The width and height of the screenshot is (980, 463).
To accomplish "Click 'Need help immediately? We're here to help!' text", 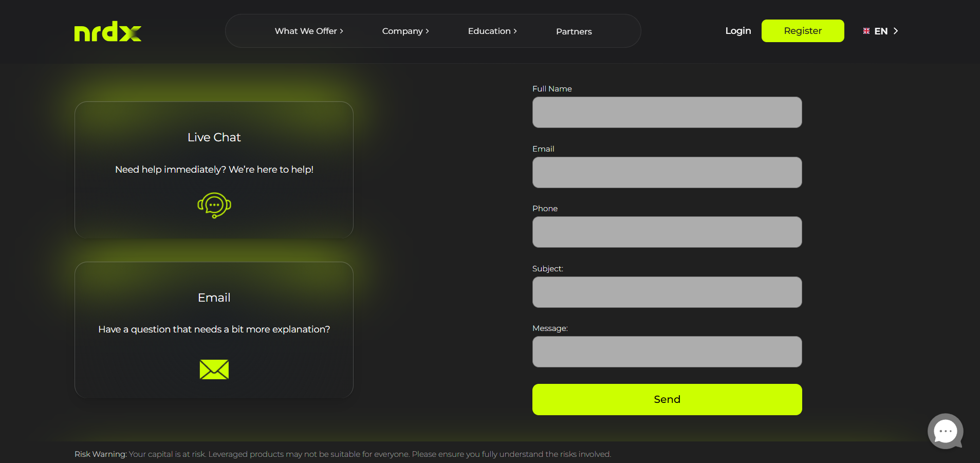I will tap(214, 170).
